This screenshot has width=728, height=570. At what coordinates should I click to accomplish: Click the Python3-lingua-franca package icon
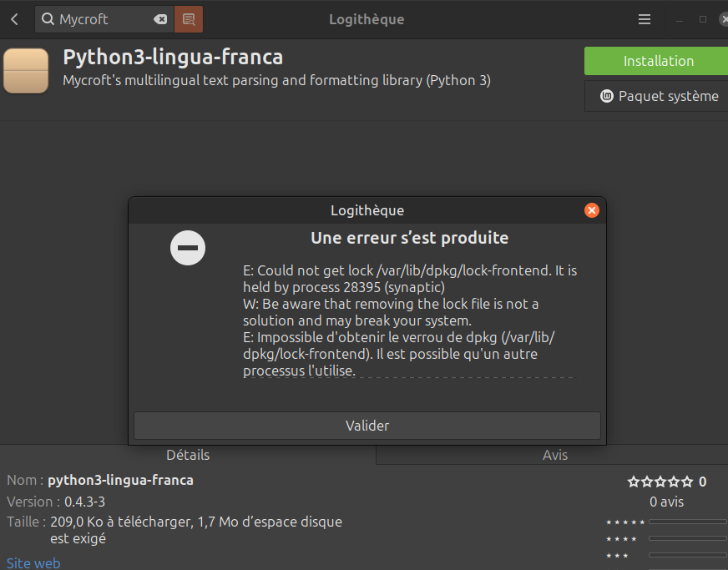[x=26, y=70]
